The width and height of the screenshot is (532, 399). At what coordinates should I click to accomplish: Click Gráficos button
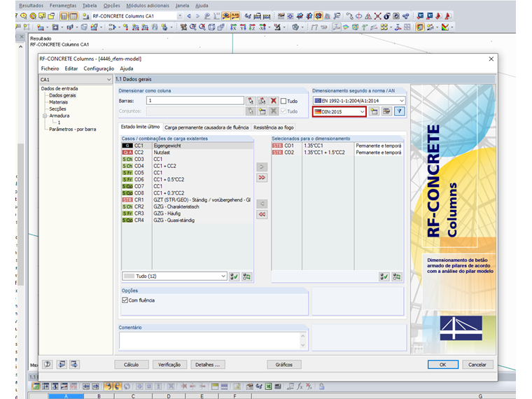pos(284,365)
